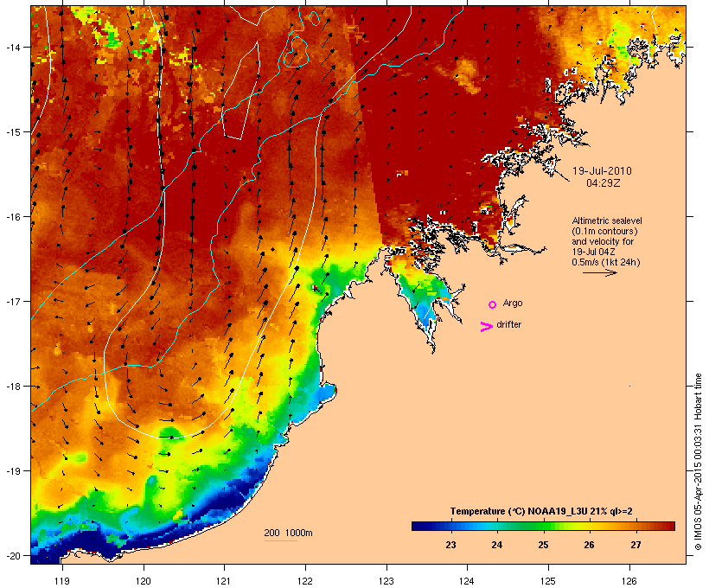Screen dimensions: 709x588
Task: Click the Temperature NOAA19_L3U title
Action: click(541, 511)
